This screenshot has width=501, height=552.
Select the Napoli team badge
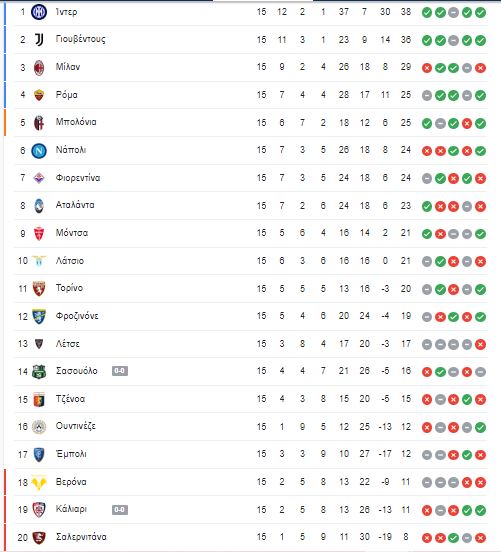tap(39, 151)
